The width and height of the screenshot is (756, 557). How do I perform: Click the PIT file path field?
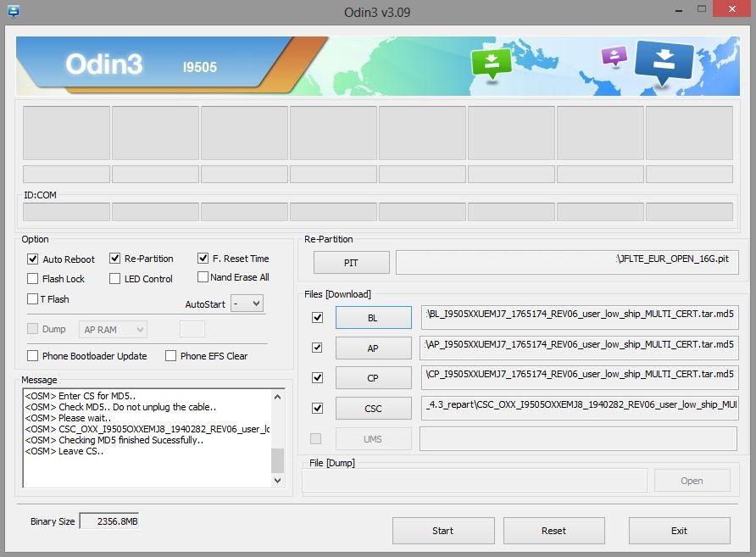point(567,262)
